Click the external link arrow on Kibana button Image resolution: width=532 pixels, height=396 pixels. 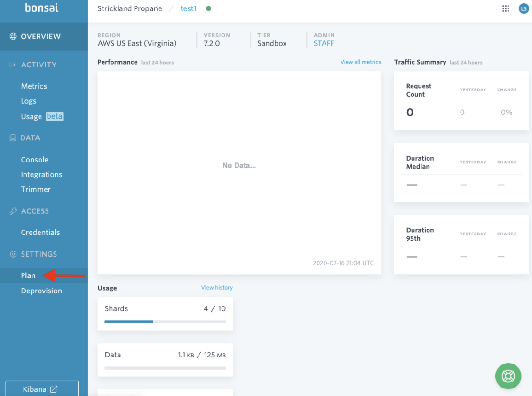click(55, 388)
